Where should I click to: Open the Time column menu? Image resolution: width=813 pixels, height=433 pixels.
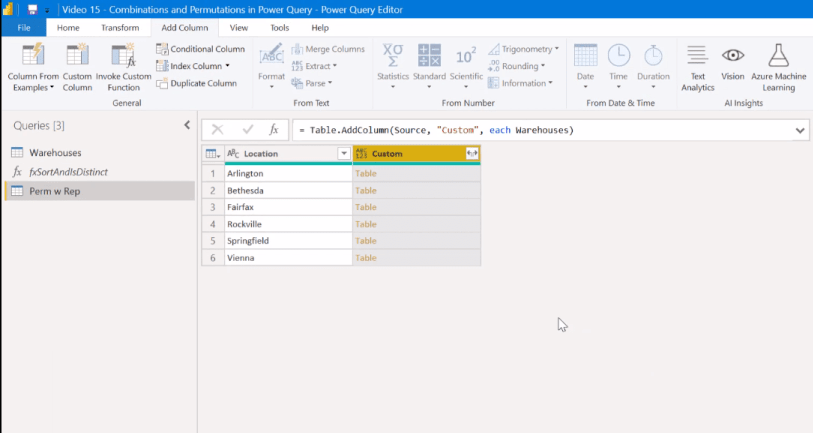pyautogui.click(x=619, y=67)
